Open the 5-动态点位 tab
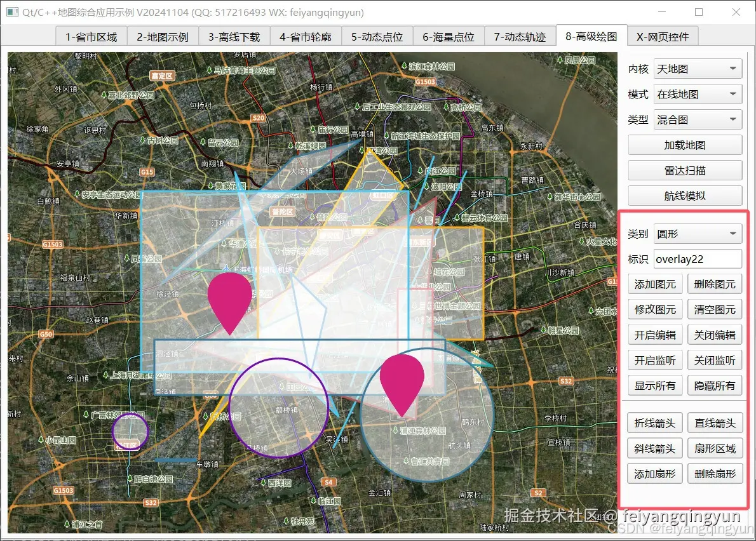This screenshot has width=756, height=541. 377,37
